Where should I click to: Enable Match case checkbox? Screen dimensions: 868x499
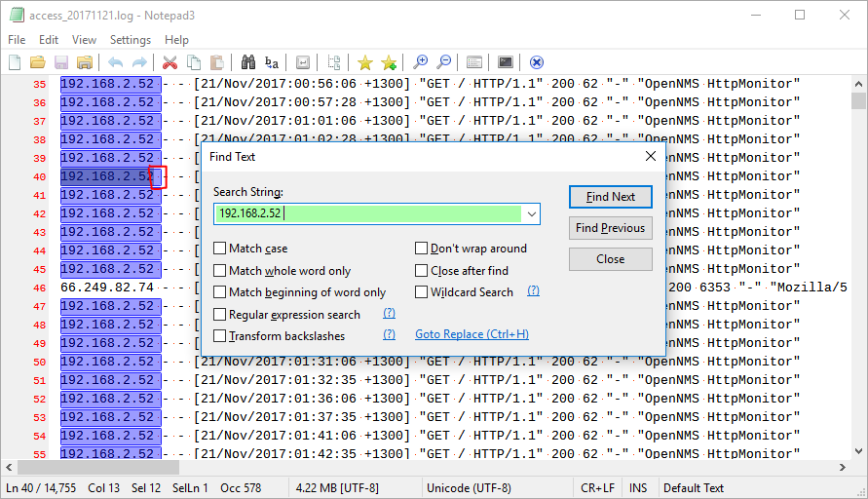(220, 249)
